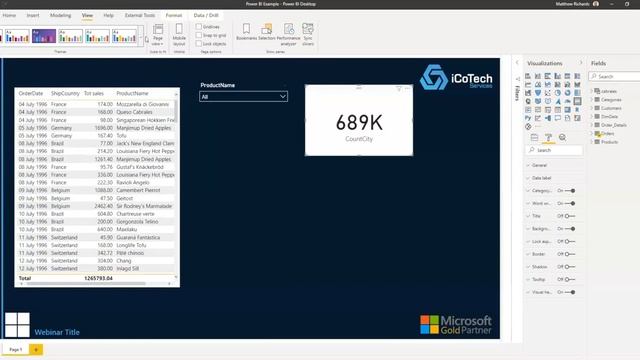
Task: Select the donut chart visual
Action: [x=567, y=93]
